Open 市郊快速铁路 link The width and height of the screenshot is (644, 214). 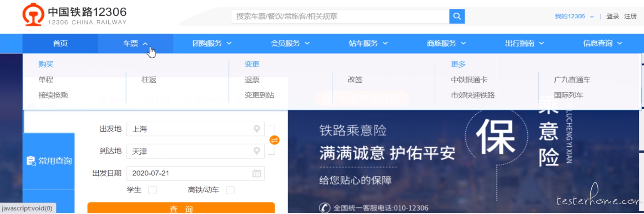point(473,95)
